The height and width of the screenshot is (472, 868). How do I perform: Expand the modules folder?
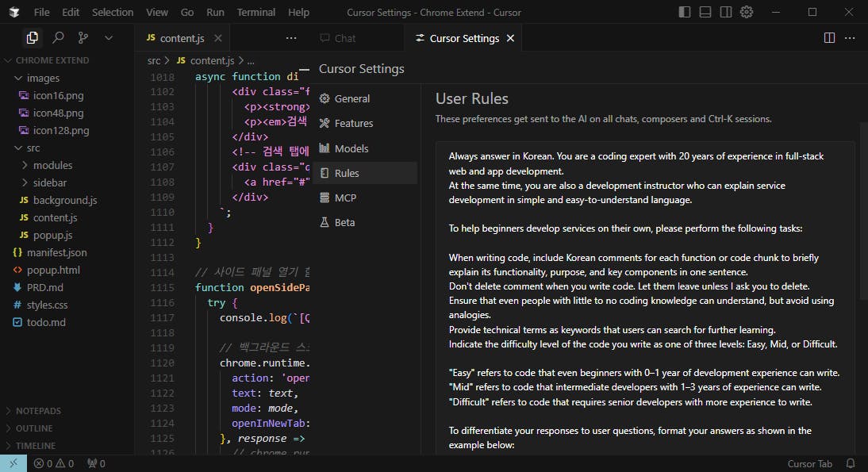point(52,165)
